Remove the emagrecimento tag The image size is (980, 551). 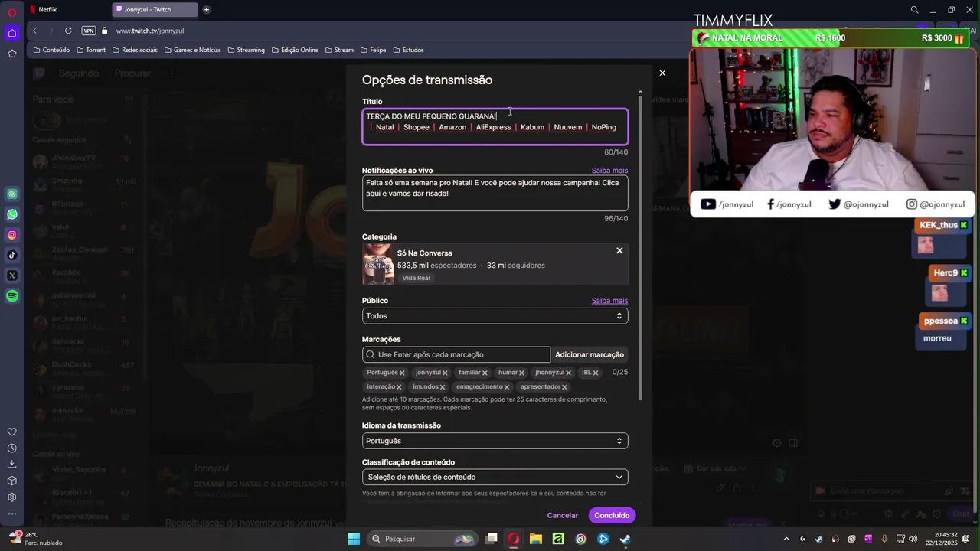[x=507, y=387]
